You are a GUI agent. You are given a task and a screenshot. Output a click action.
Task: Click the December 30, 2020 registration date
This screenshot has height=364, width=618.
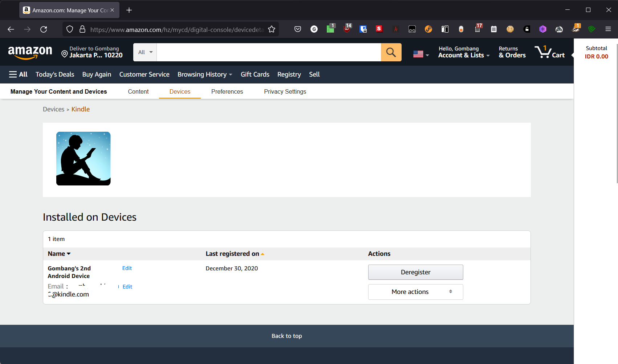(x=232, y=268)
